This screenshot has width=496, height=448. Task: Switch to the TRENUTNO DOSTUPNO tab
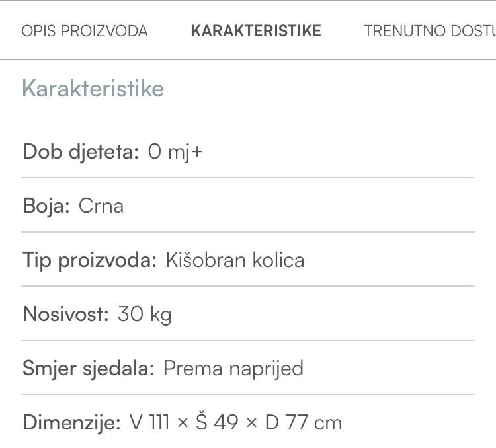pyautogui.click(x=430, y=31)
